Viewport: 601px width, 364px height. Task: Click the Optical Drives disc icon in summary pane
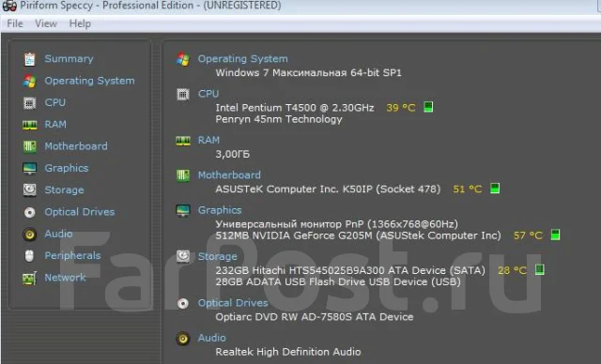[183, 304]
